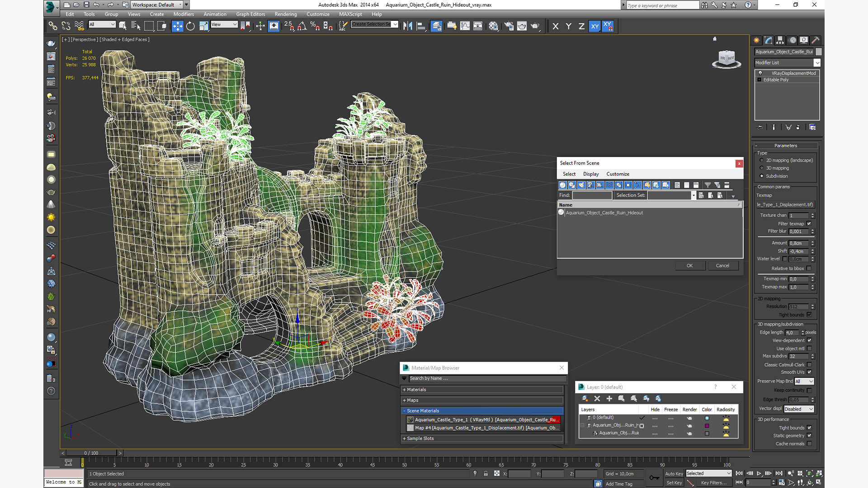
Task: Toggle View-dependent checkbox
Action: pos(809,340)
